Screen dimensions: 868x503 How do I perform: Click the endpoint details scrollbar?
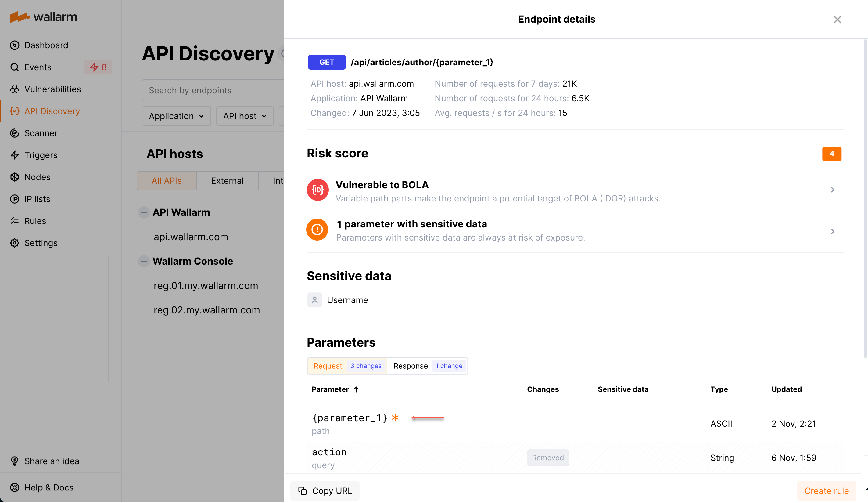click(x=866, y=199)
